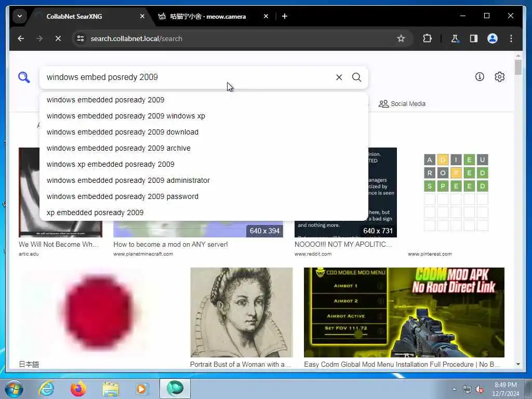This screenshot has height=399, width=532.
Task: Go back with browser back arrow
Action: click(x=21, y=38)
